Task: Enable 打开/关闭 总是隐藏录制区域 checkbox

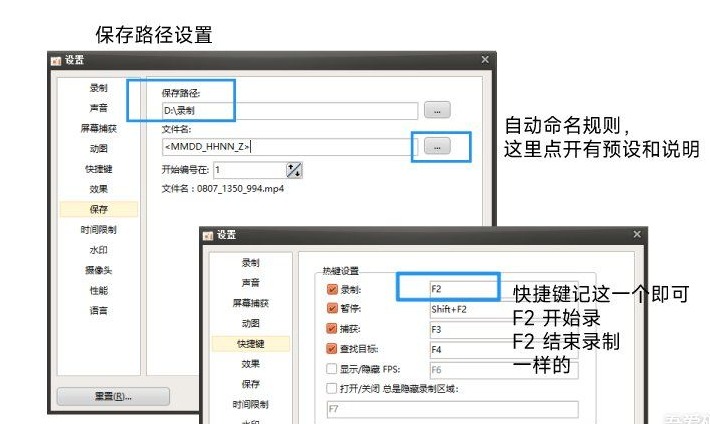Action: (x=331, y=388)
